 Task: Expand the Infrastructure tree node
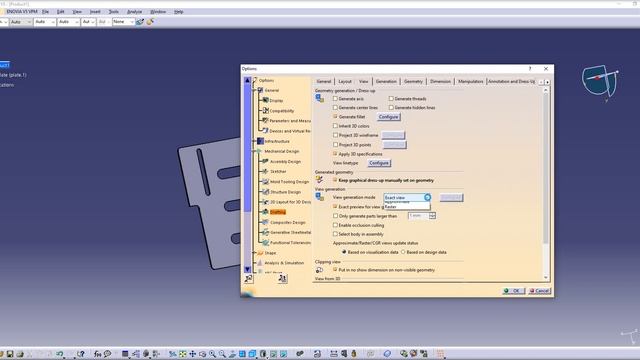click(x=254, y=141)
